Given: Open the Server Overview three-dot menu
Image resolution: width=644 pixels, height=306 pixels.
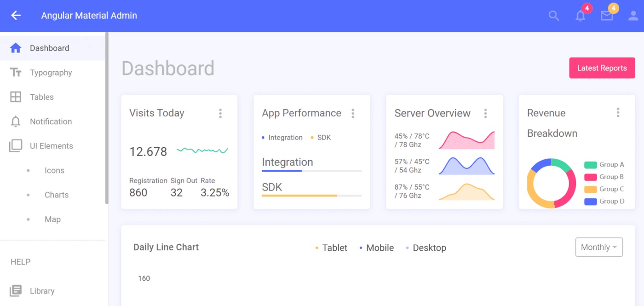Looking at the screenshot, I should tap(485, 113).
